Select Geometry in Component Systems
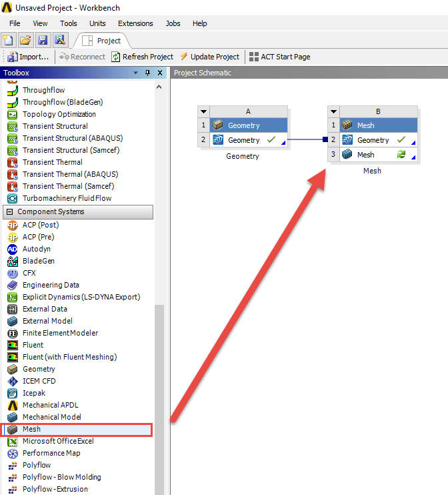 click(x=39, y=369)
